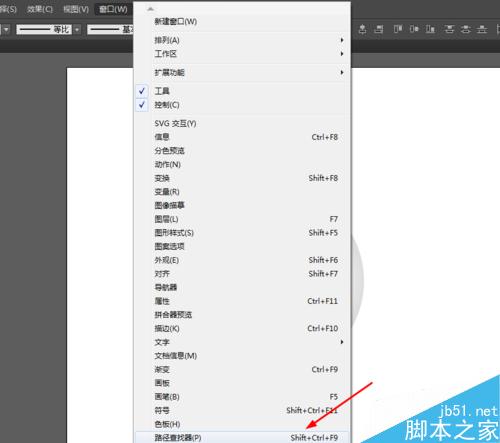This screenshot has width=500, height=443.
Task: Open the 外观(E) panel
Action: coord(242,260)
